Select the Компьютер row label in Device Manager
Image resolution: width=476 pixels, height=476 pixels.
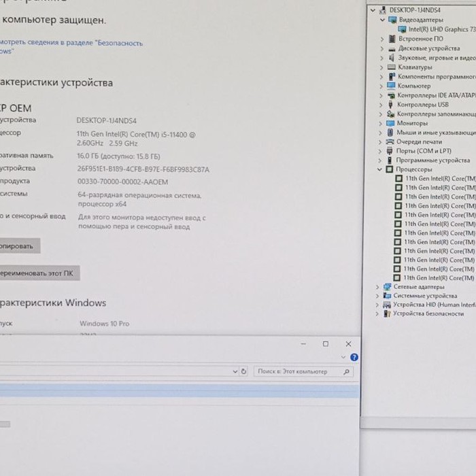coord(414,86)
